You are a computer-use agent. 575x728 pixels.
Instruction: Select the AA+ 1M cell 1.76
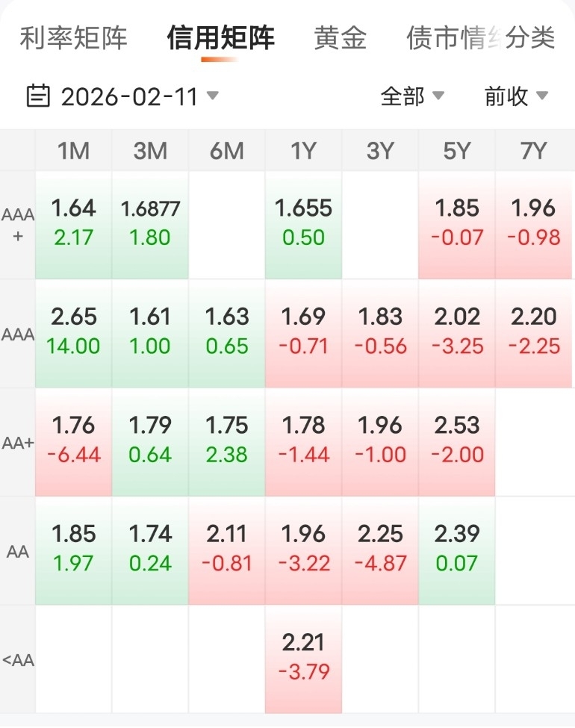[74, 441]
